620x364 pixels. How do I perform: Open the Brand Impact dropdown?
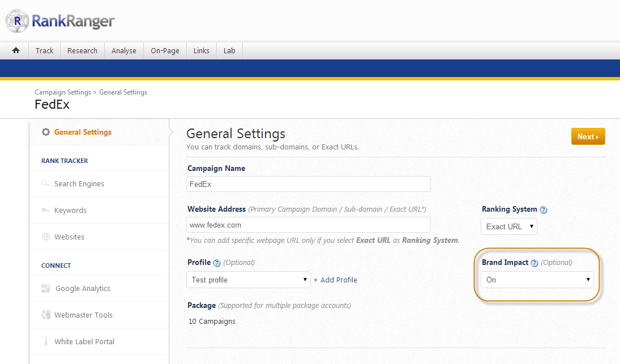[537, 280]
